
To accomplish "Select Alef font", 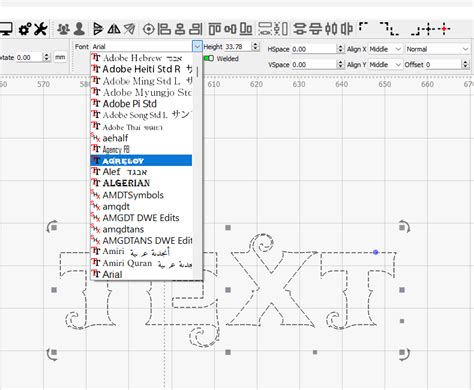I will [141, 172].
